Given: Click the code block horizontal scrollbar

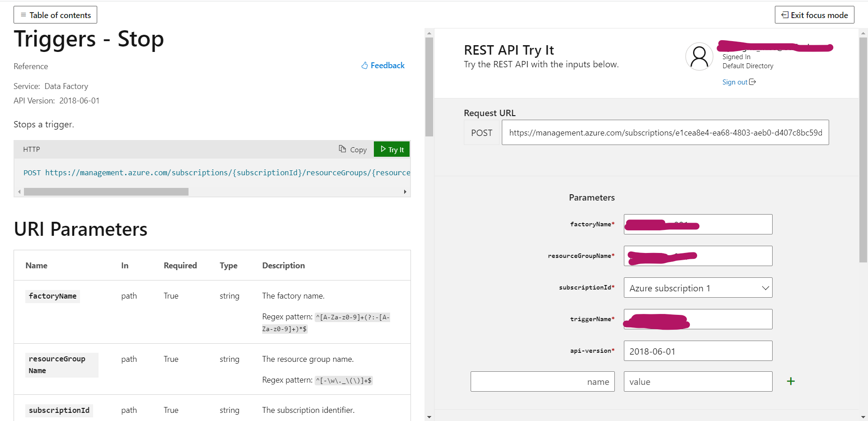Looking at the screenshot, I should coord(106,192).
